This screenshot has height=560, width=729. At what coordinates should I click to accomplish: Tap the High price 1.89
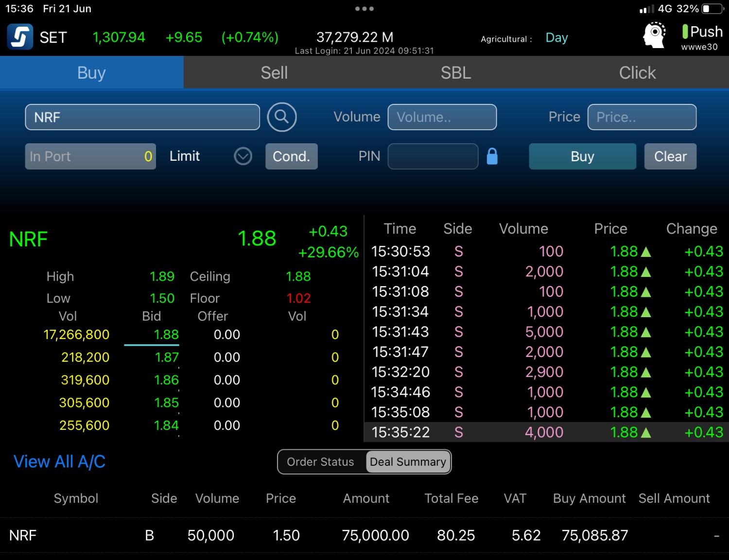click(162, 276)
